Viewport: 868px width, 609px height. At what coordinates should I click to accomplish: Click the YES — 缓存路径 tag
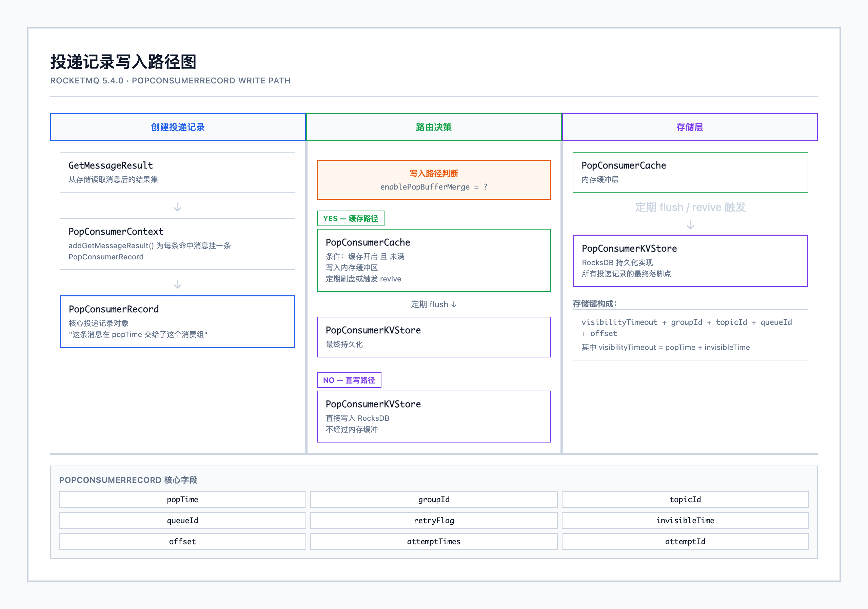(x=351, y=218)
